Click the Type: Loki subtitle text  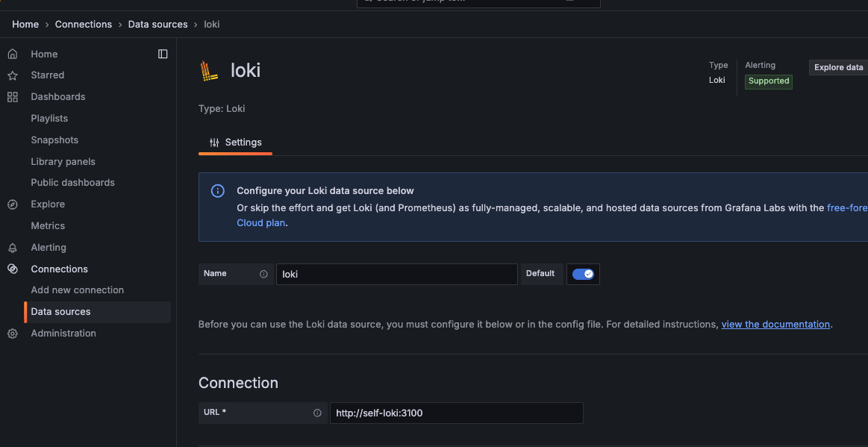coord(222,108)
